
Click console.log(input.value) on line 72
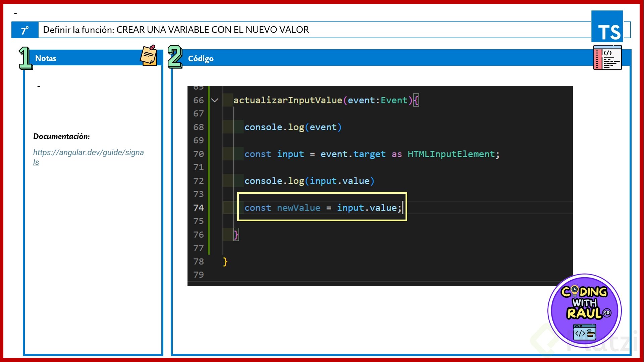tap(309, 181)
